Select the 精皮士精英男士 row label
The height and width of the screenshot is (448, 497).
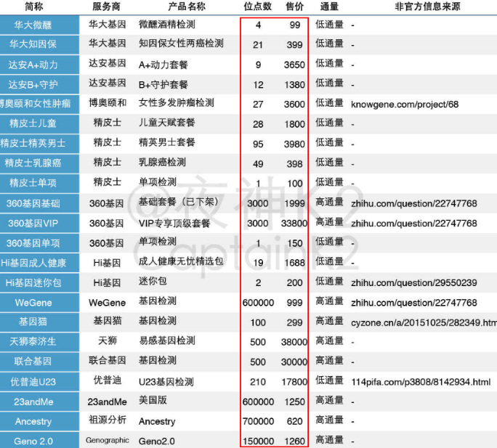(x=40, y=144)
